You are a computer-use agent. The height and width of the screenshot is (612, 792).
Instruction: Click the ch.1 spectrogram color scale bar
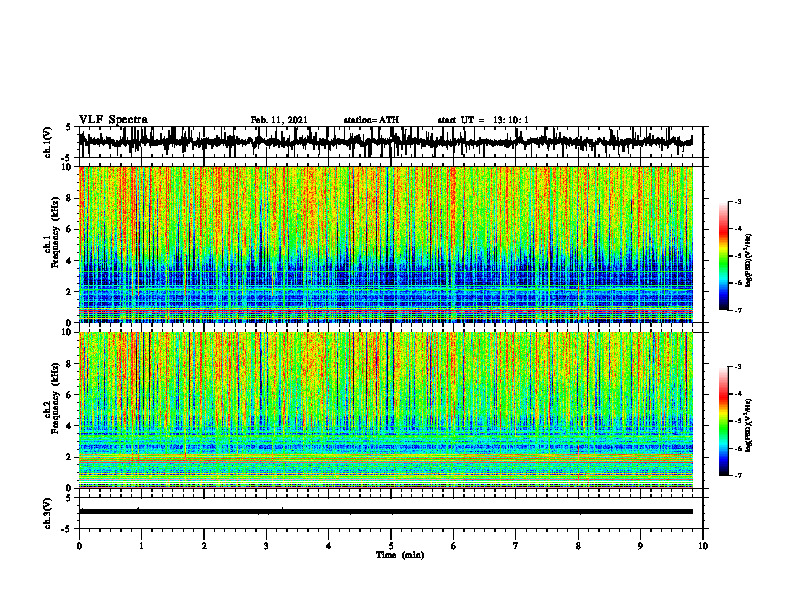tap(723, 256)
